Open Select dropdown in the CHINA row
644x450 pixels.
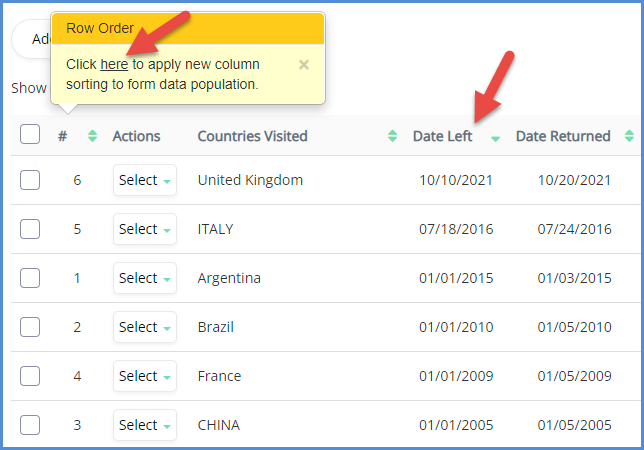click(x=144, y=425)
